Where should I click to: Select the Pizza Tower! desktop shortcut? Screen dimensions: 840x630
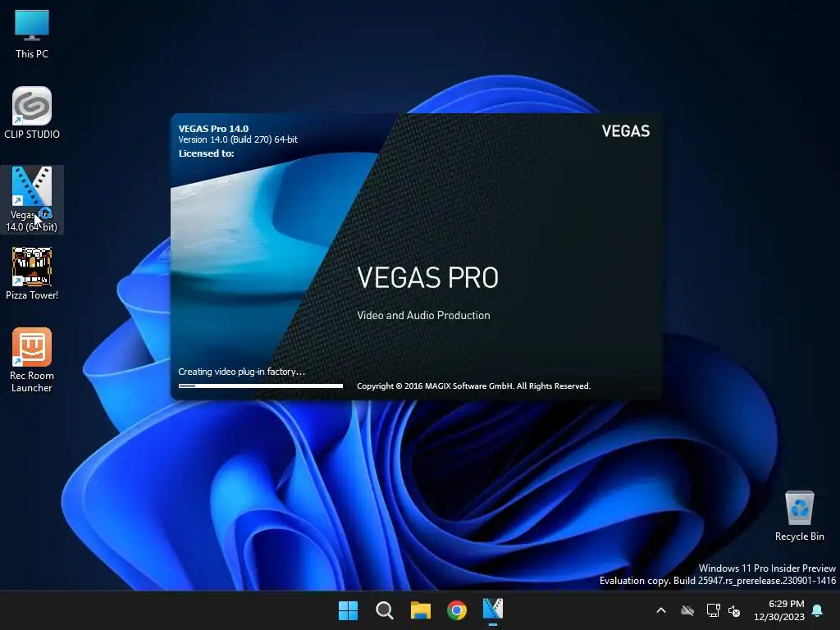[32, 274]
